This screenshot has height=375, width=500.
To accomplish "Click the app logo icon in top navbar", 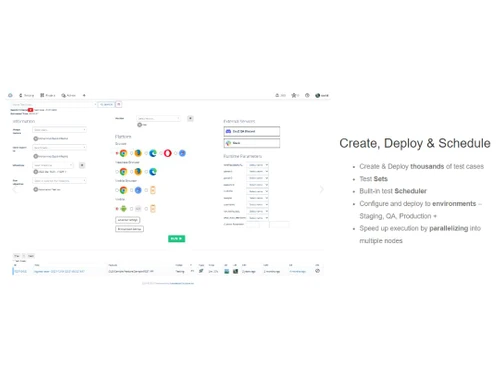I will (x=10, y=95).
